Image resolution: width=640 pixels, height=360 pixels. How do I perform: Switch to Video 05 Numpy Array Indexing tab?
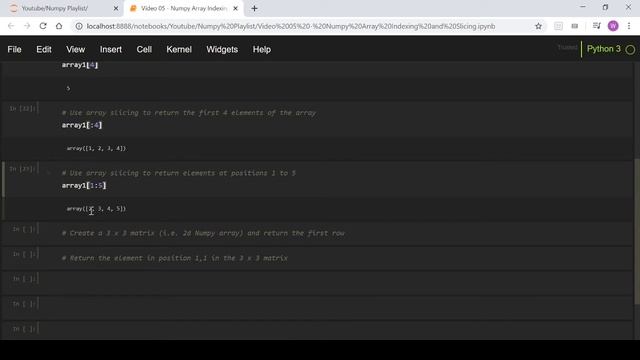[x=184, y=8]
